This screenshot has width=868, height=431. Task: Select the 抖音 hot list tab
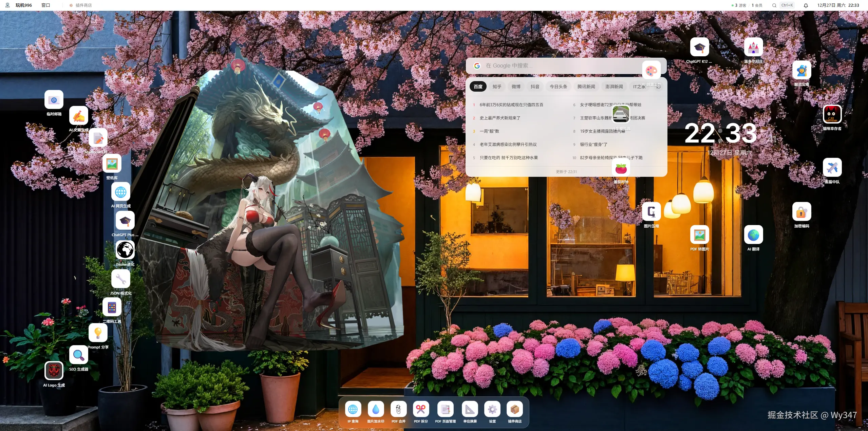point(535,87)
